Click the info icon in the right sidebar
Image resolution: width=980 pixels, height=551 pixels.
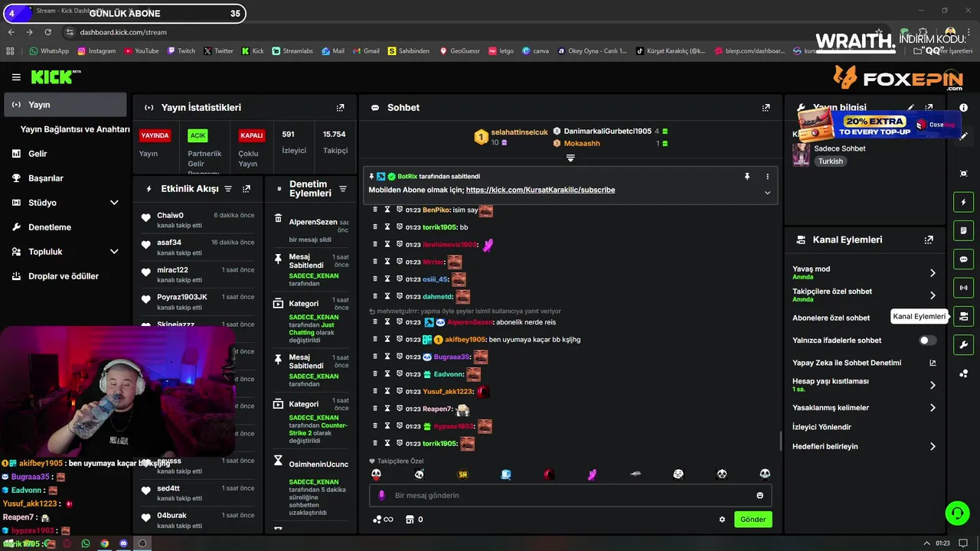(964, 108)
